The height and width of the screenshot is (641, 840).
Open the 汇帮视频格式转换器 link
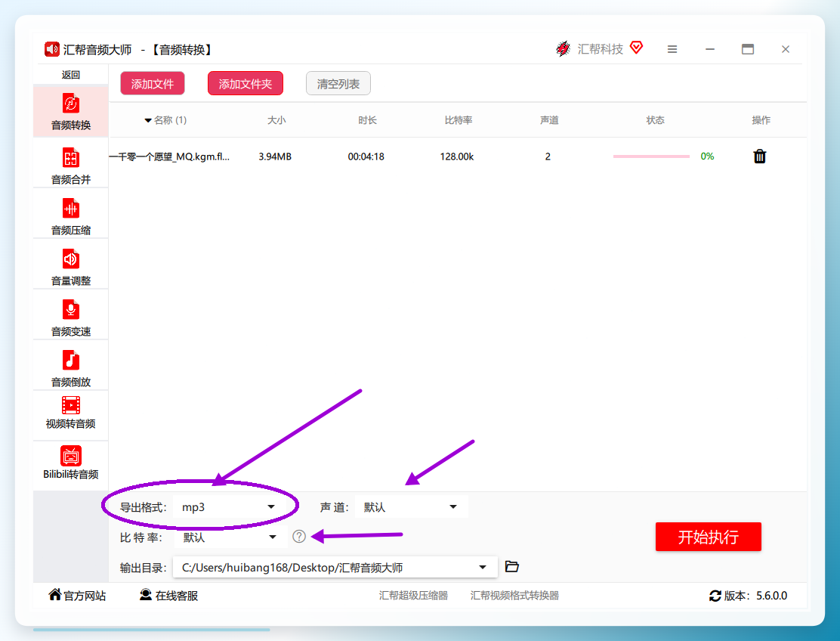point(514,596)
